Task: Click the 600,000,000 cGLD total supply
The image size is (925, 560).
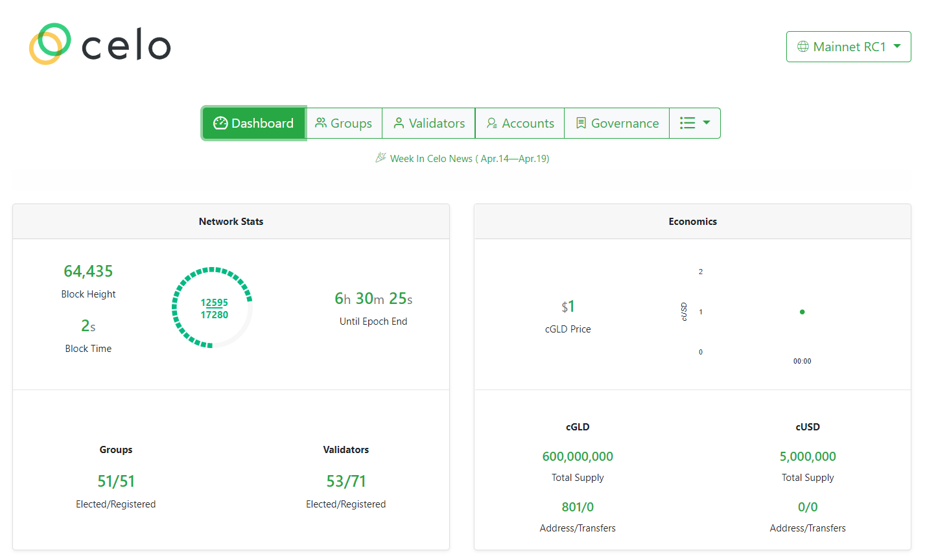Action: [x=578, y=456]
